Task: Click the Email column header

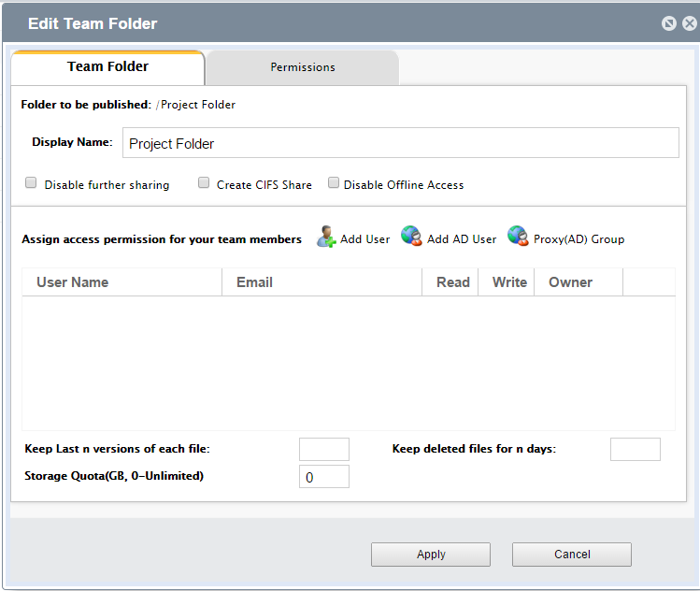Action: click(x=255, y=282)
